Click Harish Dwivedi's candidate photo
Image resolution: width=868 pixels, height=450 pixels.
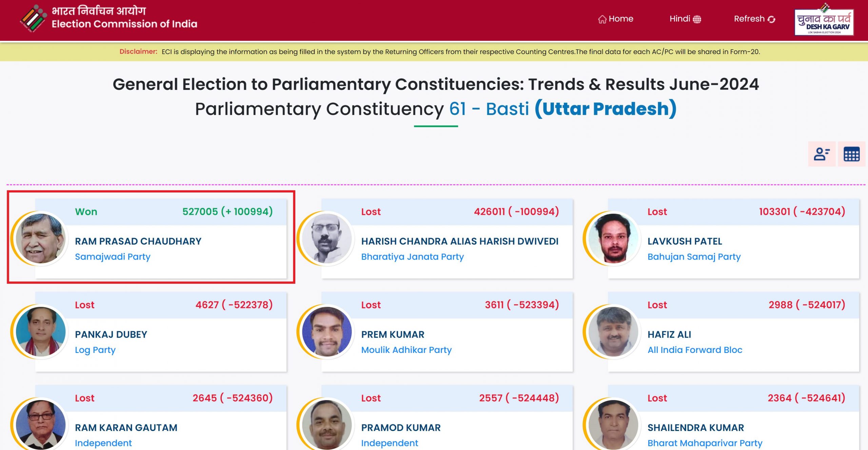(327, 238)
